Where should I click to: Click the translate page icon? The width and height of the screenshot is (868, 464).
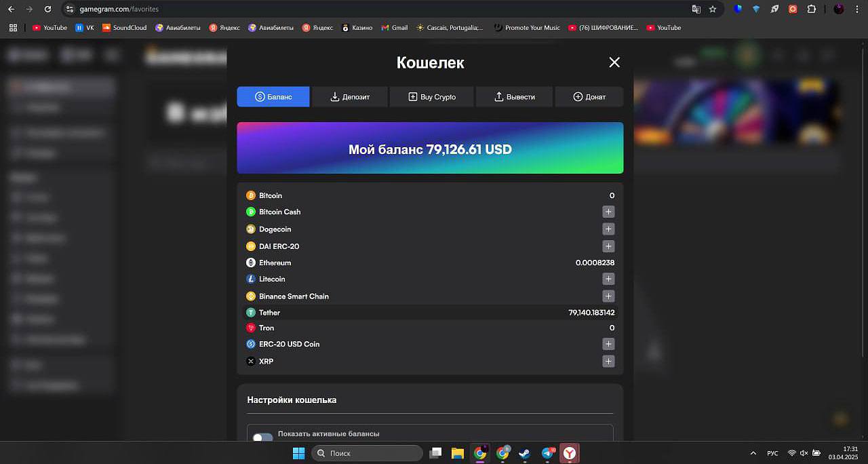pos(696,9)
